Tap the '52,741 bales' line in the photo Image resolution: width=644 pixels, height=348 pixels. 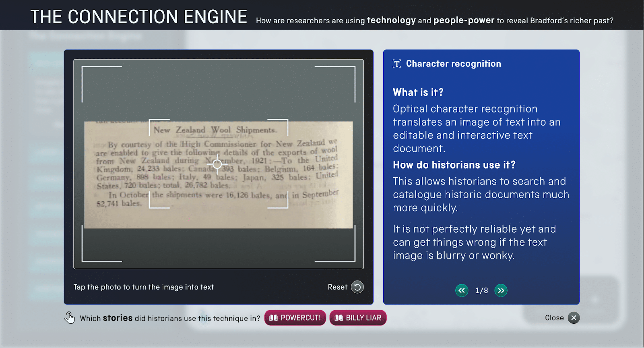point(119,203)
